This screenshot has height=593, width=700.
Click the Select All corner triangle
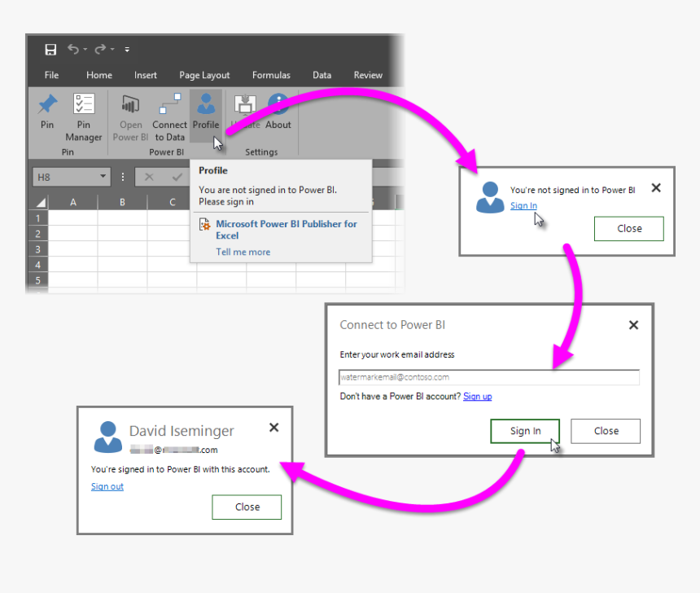(40, 203)
